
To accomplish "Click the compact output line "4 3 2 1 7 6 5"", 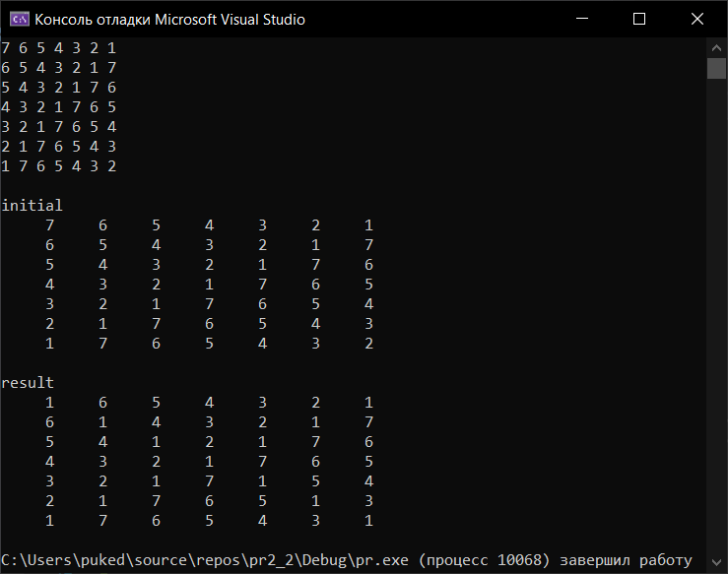I will pos(59,106).
